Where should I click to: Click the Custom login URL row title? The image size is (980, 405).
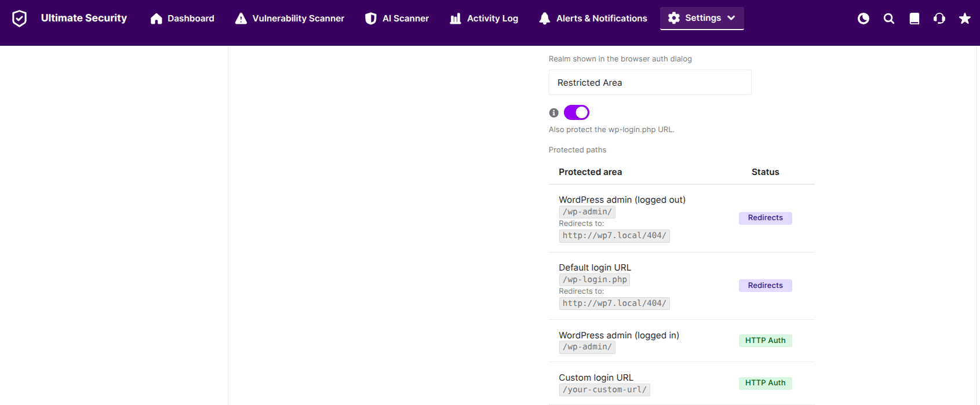point(596,378)
